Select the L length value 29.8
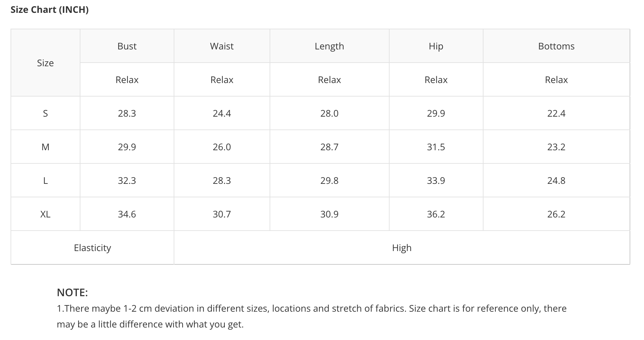This screenshot has height=340, width=644. pos(329,181)
